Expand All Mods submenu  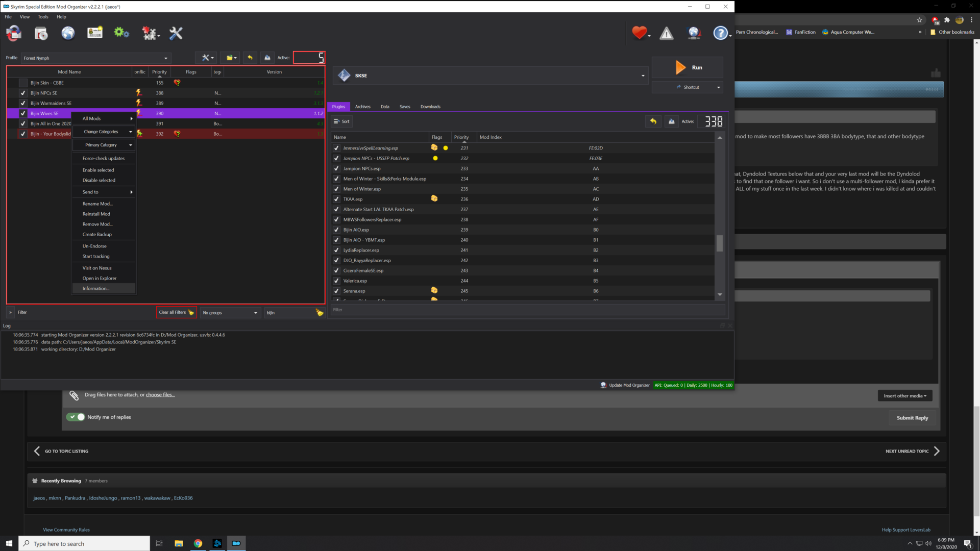(x=104, y=118)
